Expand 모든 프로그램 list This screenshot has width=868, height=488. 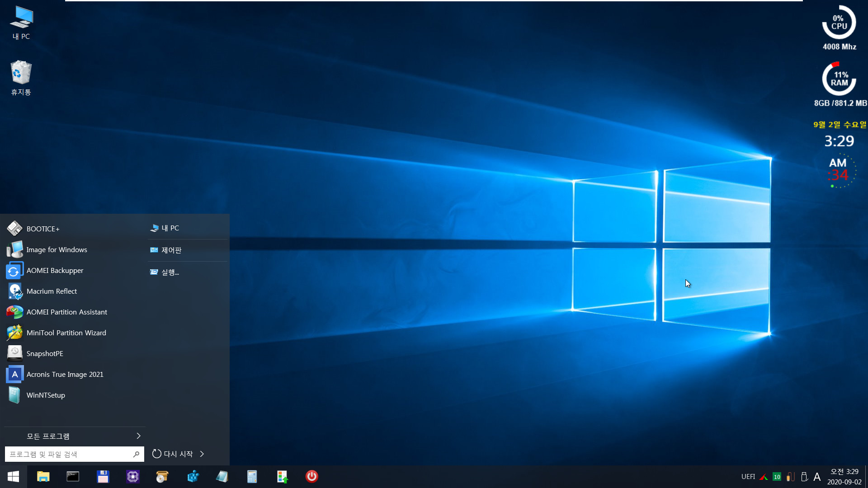(x=75, y=436)
